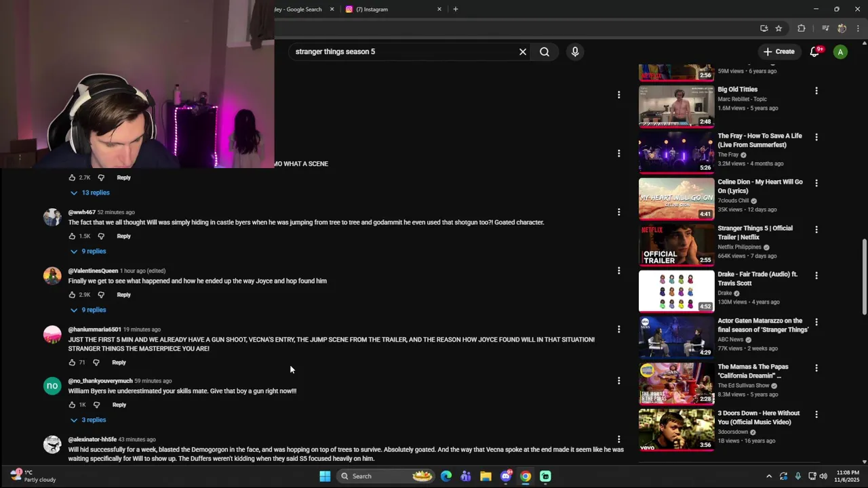This screenshot has width=868, height=488.
Task: Open options menu for @no_thankyouverymuch comment
Action: pyautogui.click(x=618, y=381)
